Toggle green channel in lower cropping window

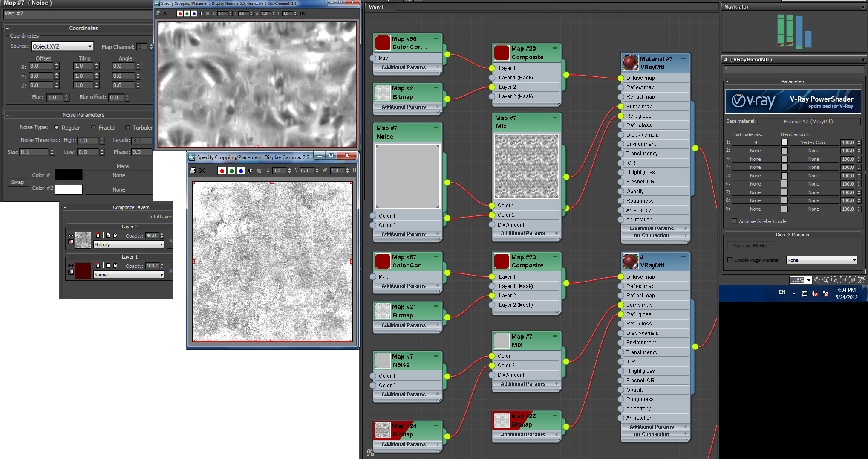(x=231, y=171)
